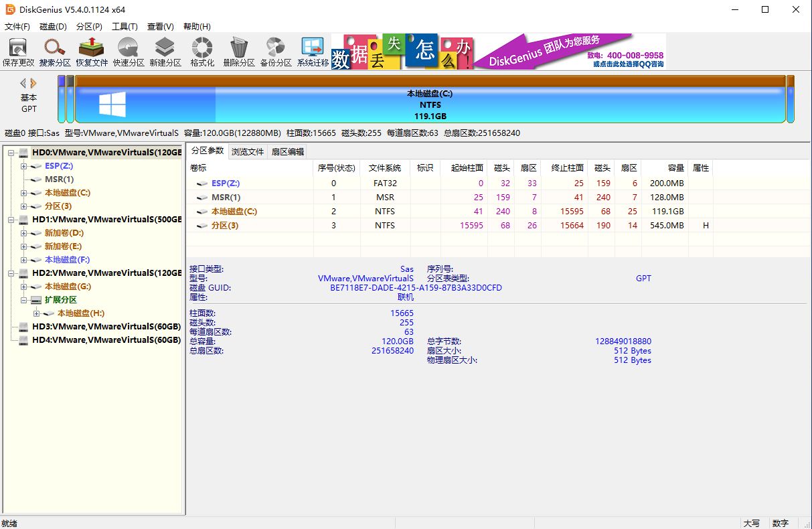Select HD2:VMware disk in the tree
812x529 pixels.
106,273
